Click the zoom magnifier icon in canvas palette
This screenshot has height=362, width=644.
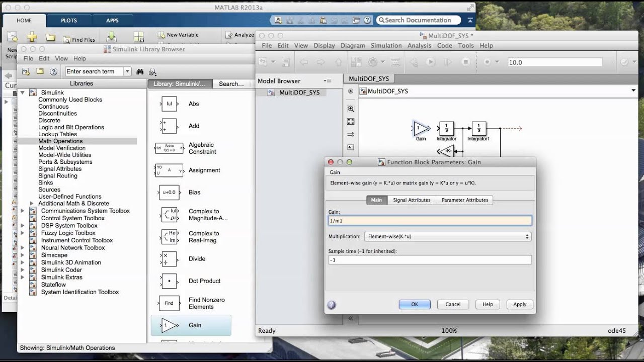pyautogui.click(x=351, y=109)
